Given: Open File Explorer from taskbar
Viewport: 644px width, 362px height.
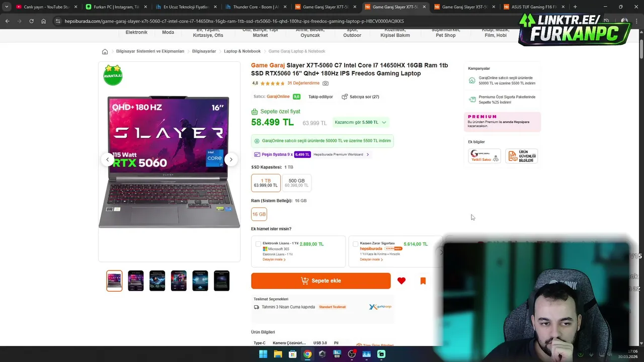Looking at the screenshot, I should [278, 354].
